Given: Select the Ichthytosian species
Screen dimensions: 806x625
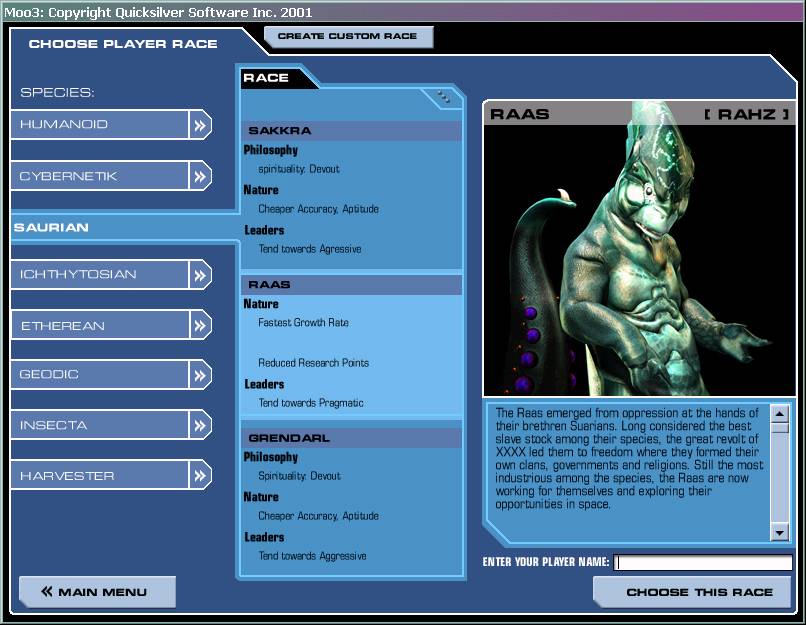Looking at the screenshot, I should [100, 275].
